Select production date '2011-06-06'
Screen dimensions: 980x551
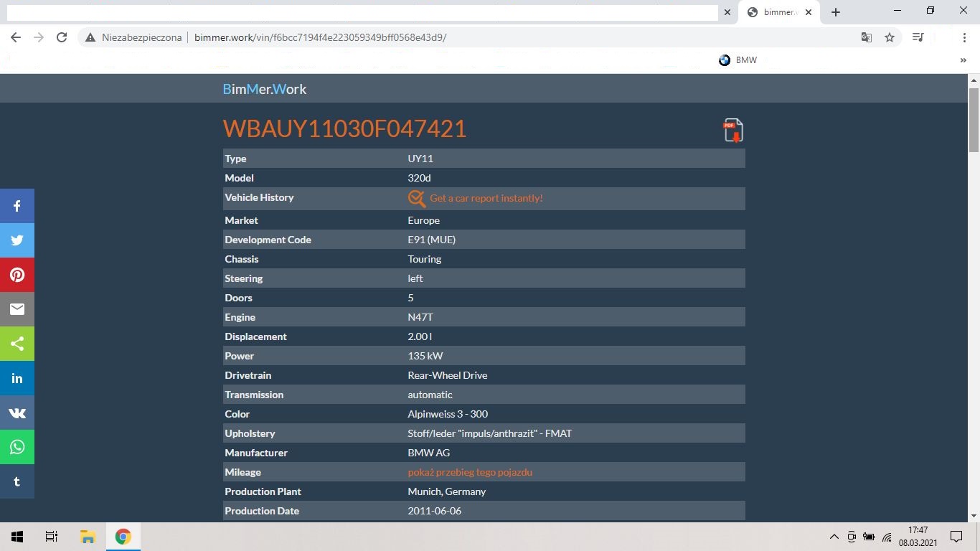pos(435,511)
